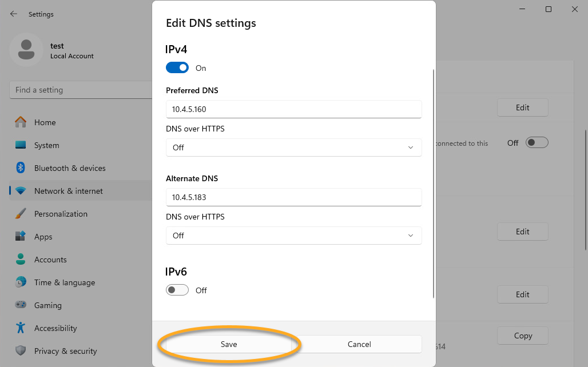Open the Apps icon in the sidebar
Screen dimensions: 588x367
[x=21, y=237]
